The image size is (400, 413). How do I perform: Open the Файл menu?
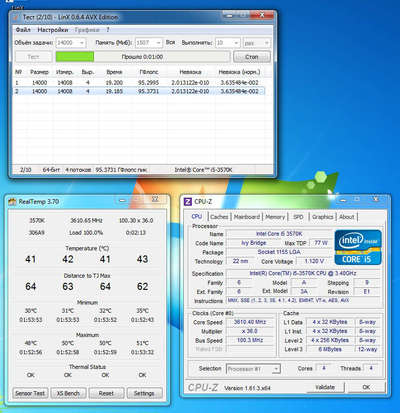pos(23,30)
